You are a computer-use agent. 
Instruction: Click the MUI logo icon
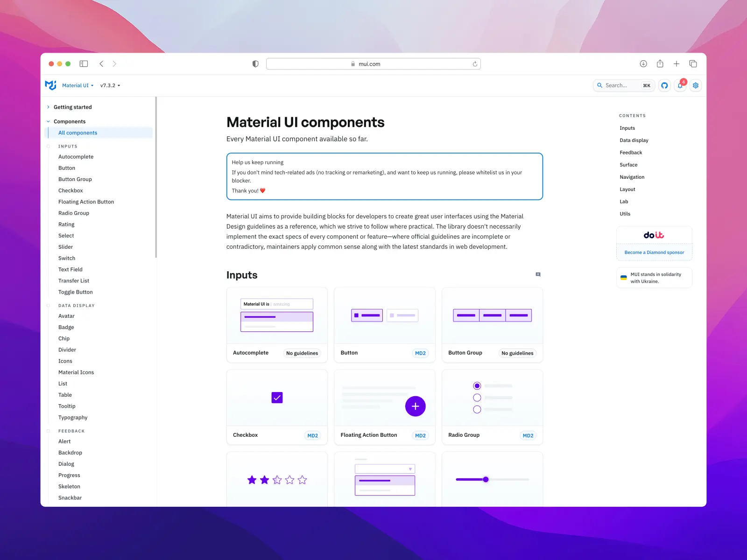point(50,85)
